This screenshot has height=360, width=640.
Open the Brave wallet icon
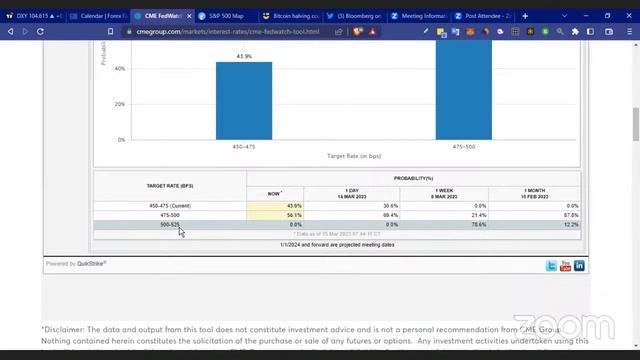(x=609, y=31)
